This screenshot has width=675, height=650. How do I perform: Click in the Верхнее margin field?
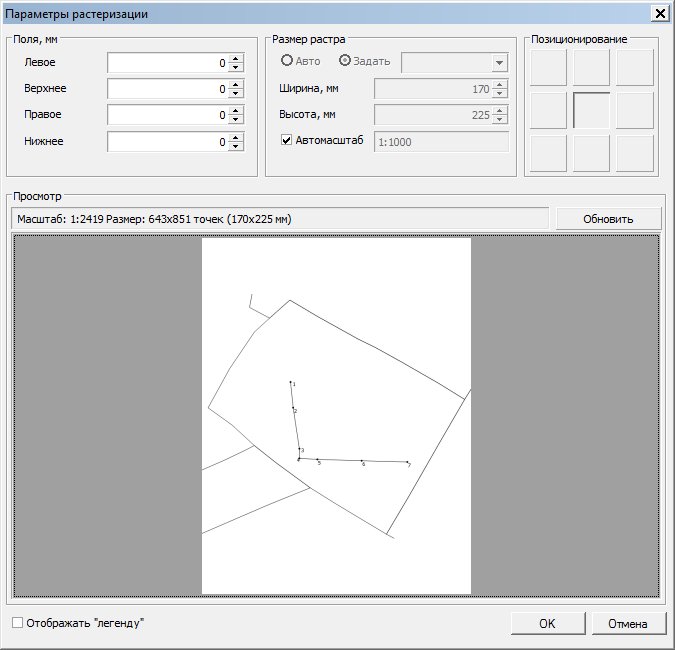coord(166,88)
